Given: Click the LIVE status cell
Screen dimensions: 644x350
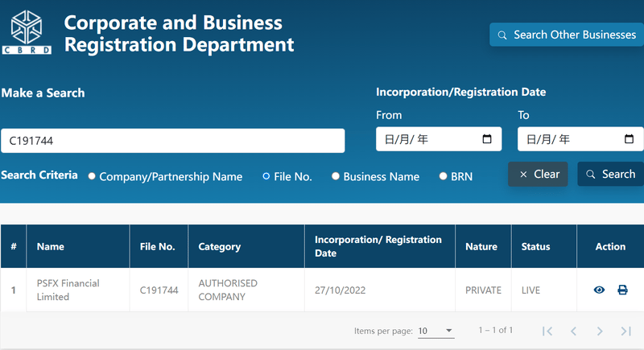Looking at the screenshot, I should click(544, 290).
